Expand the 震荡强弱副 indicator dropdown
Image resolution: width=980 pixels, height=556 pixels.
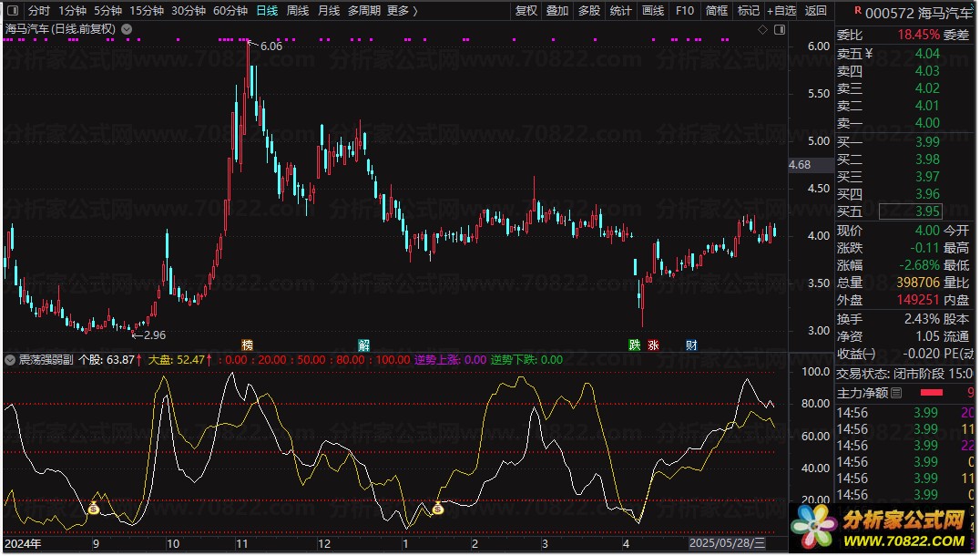click(x=10, y=360)
